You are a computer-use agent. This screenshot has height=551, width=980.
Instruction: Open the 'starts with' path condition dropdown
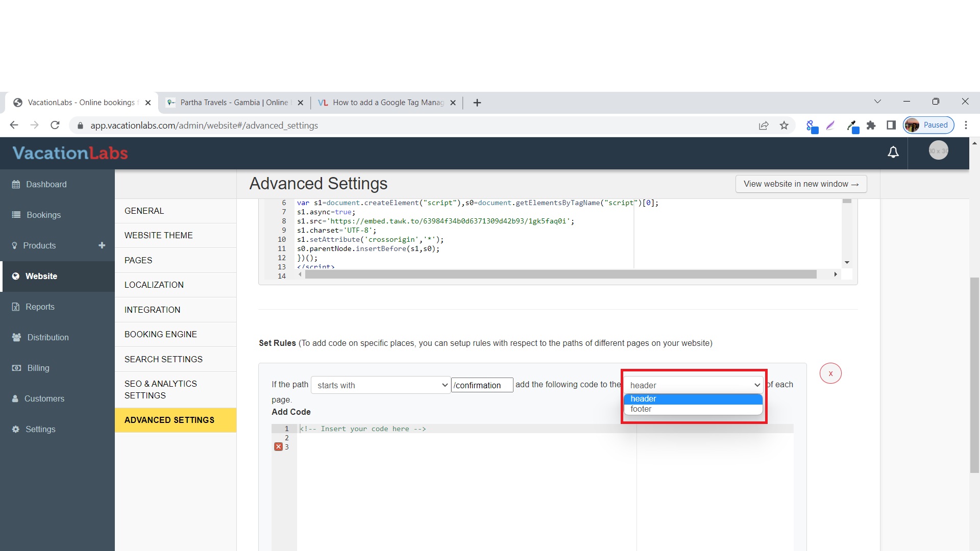point(381,385)
